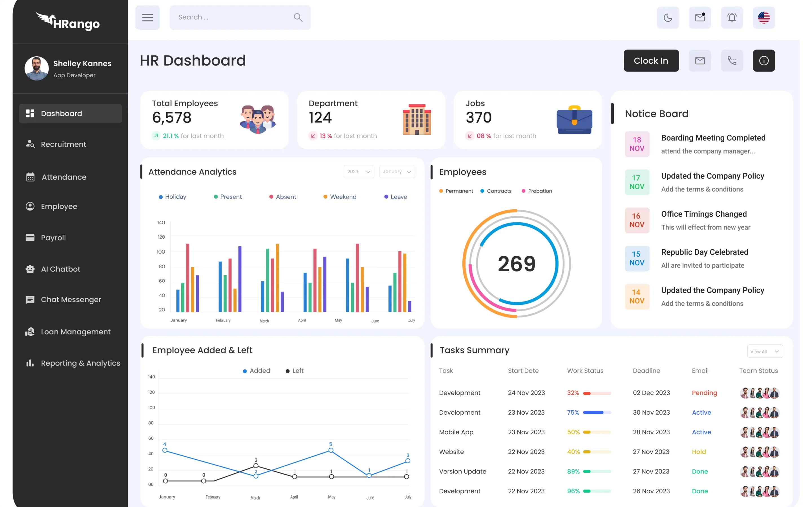Screen dimensions: 812x507
Task: Open the January month dropdown
Action: coord(397,172)
